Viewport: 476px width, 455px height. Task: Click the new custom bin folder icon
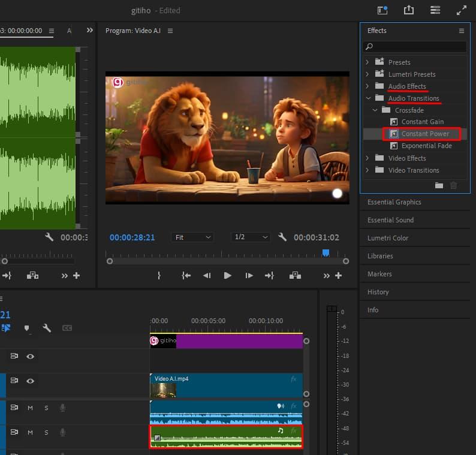(x=439, y=185)
